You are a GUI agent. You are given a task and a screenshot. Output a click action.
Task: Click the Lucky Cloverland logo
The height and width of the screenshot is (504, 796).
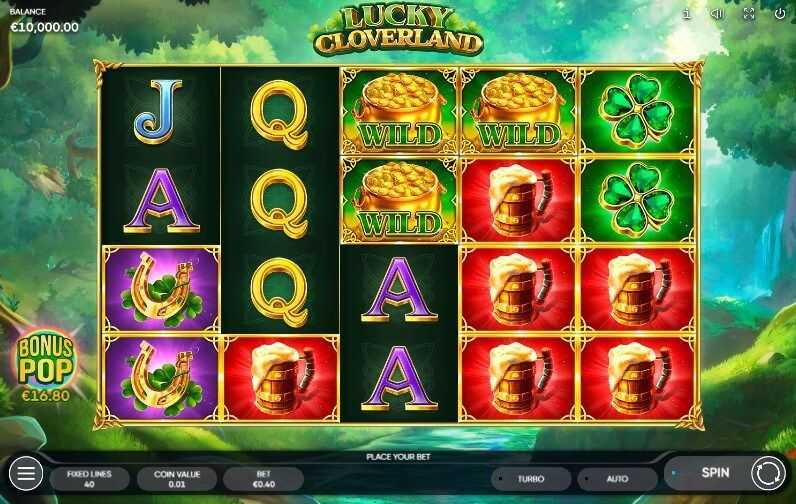click(x=398, y=30)
